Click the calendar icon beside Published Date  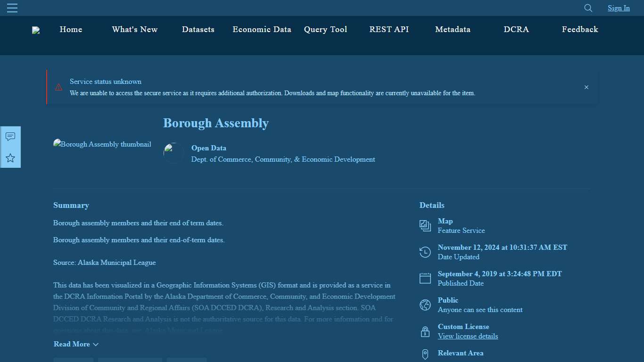(x=425, y=278)
